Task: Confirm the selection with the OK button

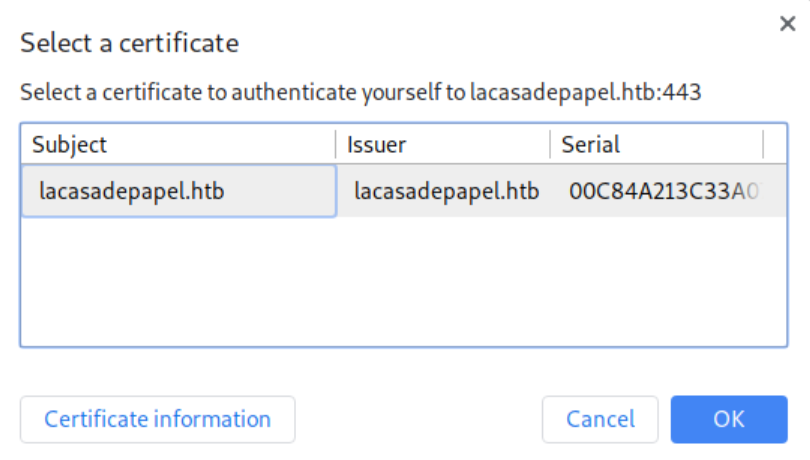Action: click(x=728, y=419)
